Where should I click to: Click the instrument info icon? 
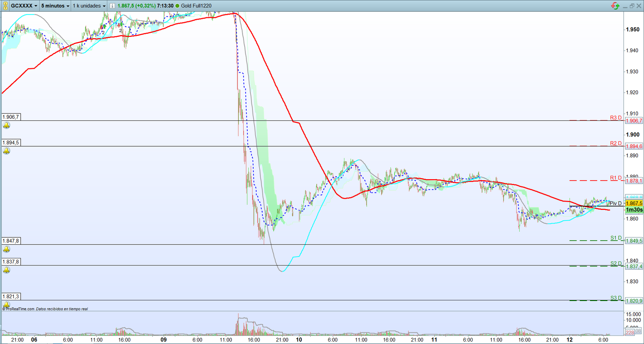point(112,6)
